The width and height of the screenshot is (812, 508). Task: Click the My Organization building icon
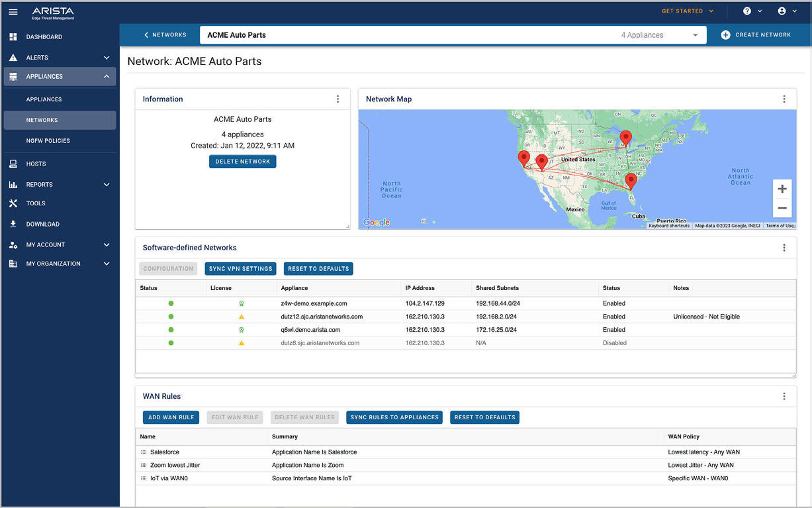click(x=13, y=264)
